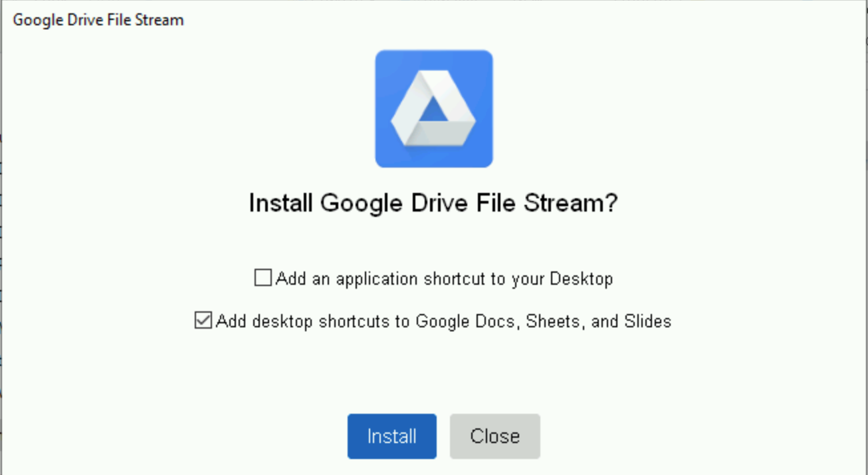The width and height of the screenshot is (868, 475).
Task: Click the 'Install Google Drive File Stream?' heading
Action: [433, 203]
